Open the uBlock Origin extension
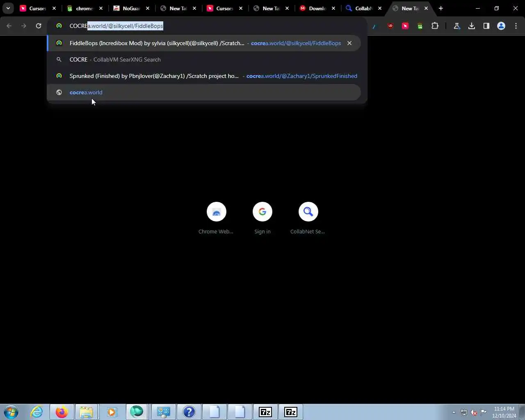 [390, 26]
